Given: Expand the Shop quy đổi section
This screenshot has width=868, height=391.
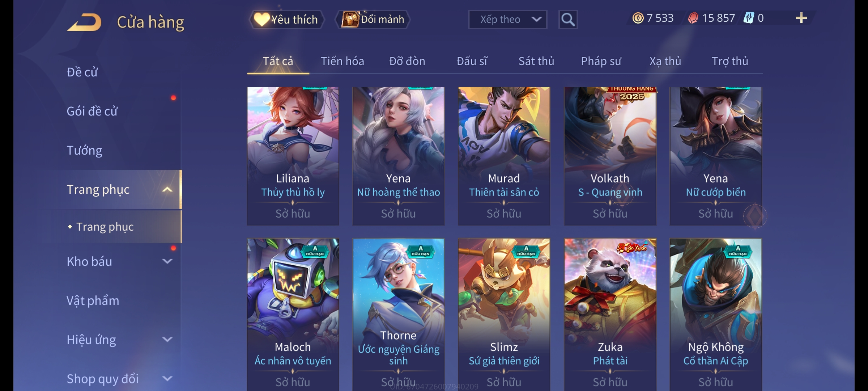Looking at the screenshot, I should coord(167,378).
